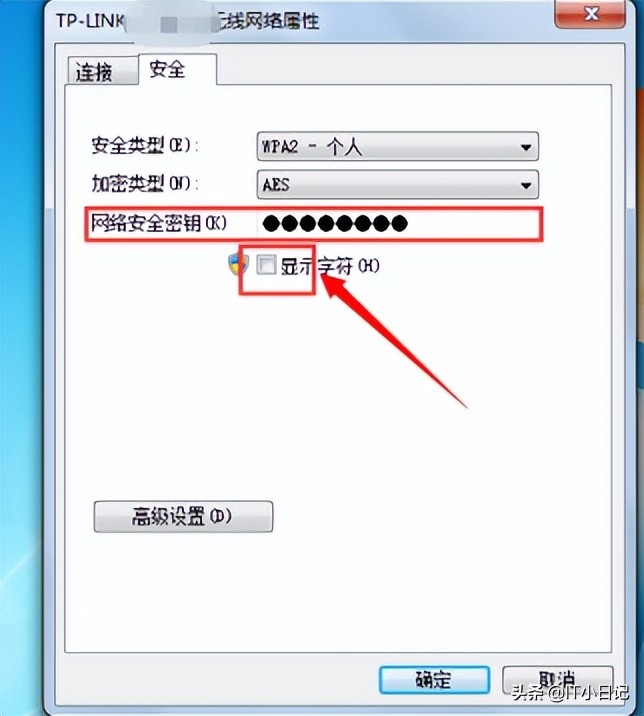
Task: Open 高级设置(D) advanced settings
Action: pos(183,516)
